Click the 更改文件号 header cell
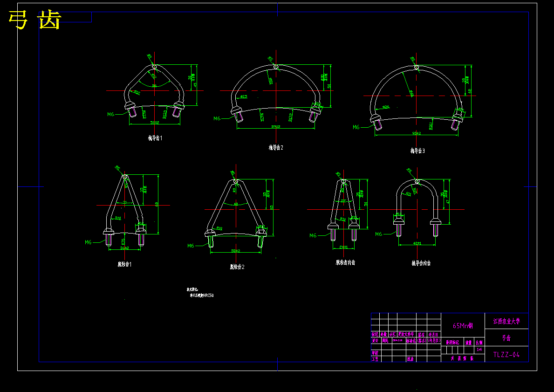Screen dimensions: 554x392 point(406,334)
